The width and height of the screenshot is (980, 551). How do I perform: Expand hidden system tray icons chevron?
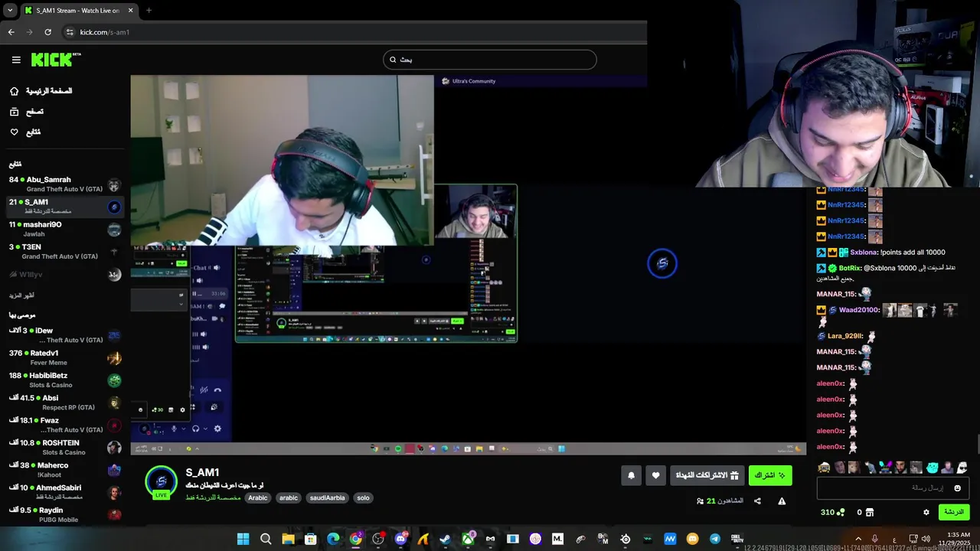(x=857, y=539)
